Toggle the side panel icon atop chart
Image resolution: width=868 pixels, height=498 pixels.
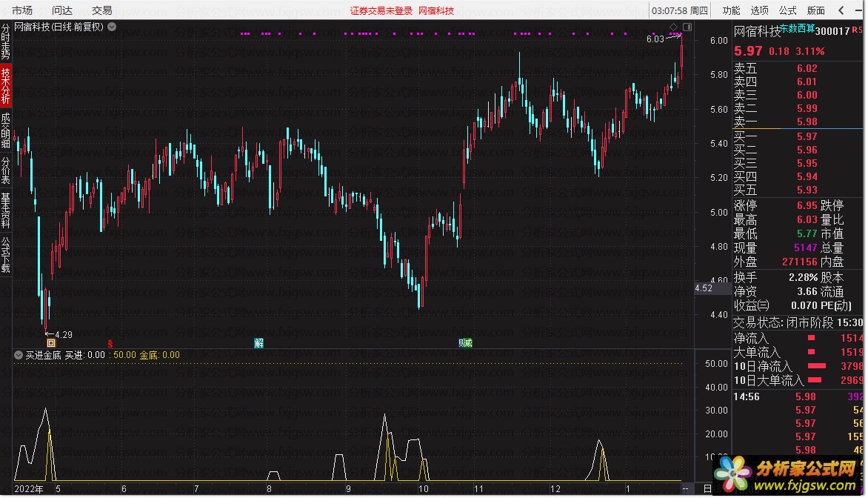tap(687, 27)
